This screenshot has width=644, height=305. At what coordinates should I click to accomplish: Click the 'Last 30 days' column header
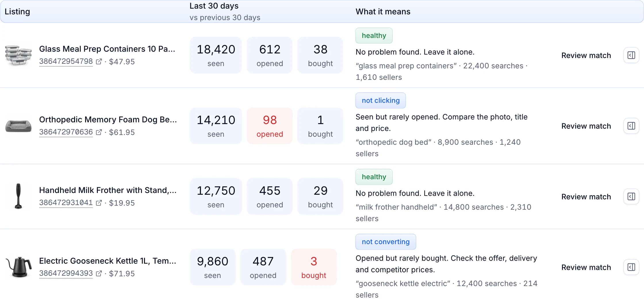tap(214, 6)
